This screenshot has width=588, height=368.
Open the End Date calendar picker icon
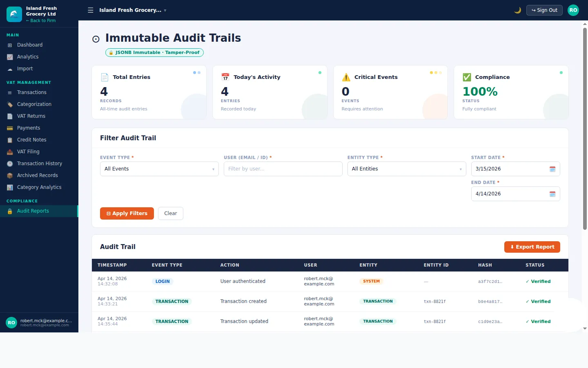coord(552,194)
